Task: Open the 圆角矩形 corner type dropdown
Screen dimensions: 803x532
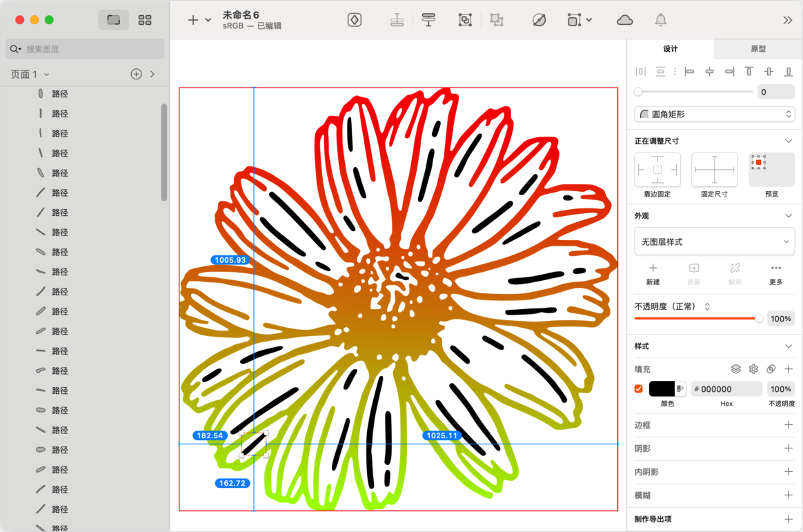Action: [x=715, y=114]
